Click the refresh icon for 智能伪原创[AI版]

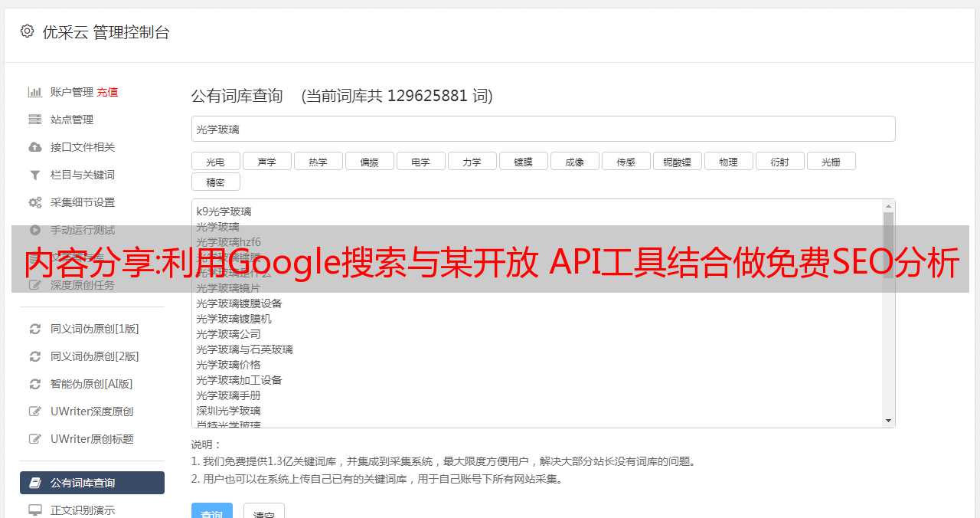click(35, 384)
